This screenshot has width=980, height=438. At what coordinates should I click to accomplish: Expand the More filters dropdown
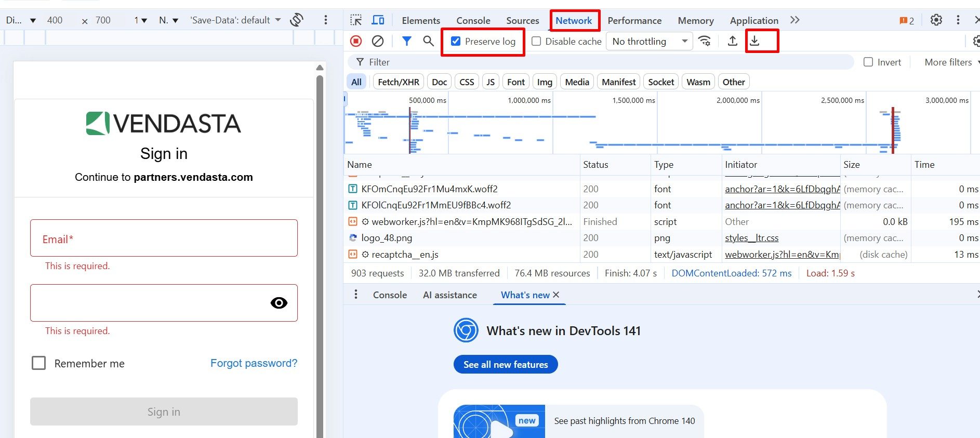pos(952,62)
